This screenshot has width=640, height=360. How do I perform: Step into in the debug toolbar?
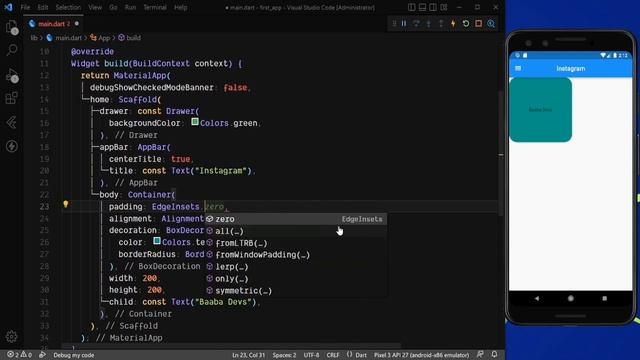click(x=429, y=24)
